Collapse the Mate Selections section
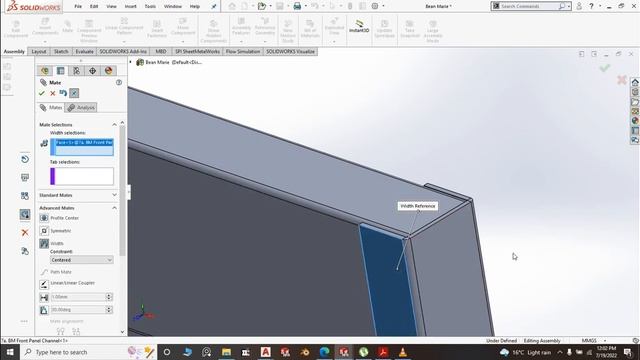 (114, 124)
